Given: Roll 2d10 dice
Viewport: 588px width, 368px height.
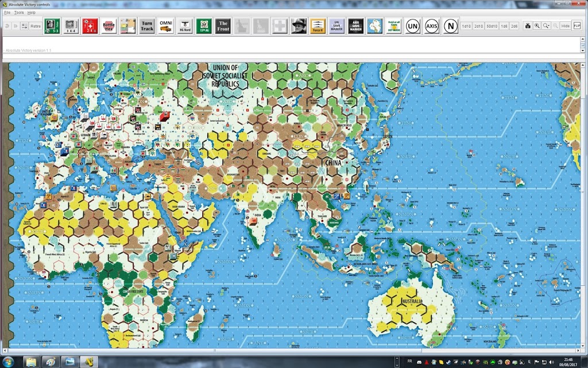Looking at the screenshot, I should click(x=478, y=26).
